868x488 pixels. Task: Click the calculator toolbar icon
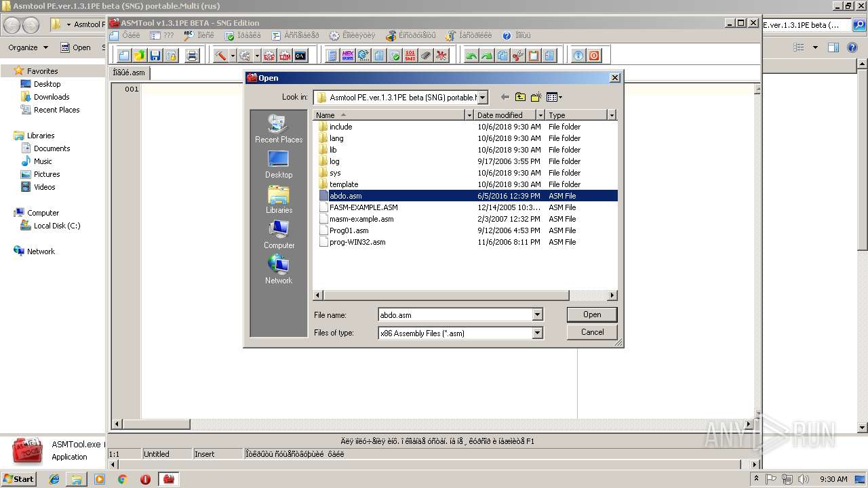click(x=332, y=56)
